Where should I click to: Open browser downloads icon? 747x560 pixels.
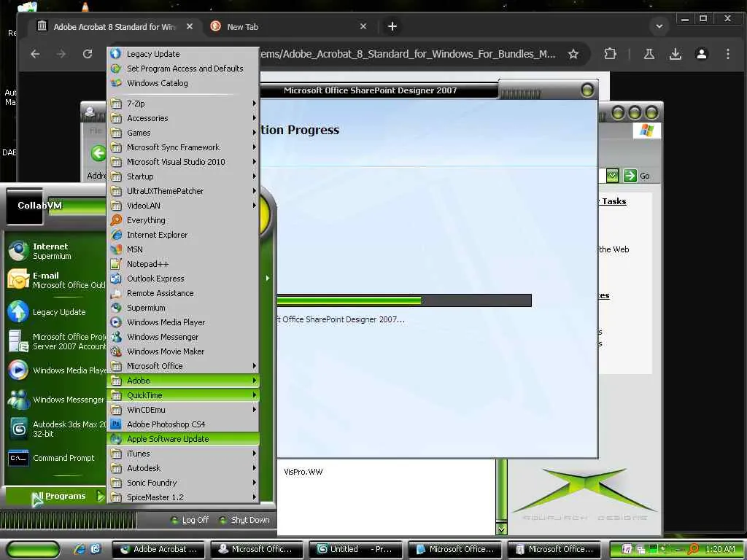tap(675, 54)
